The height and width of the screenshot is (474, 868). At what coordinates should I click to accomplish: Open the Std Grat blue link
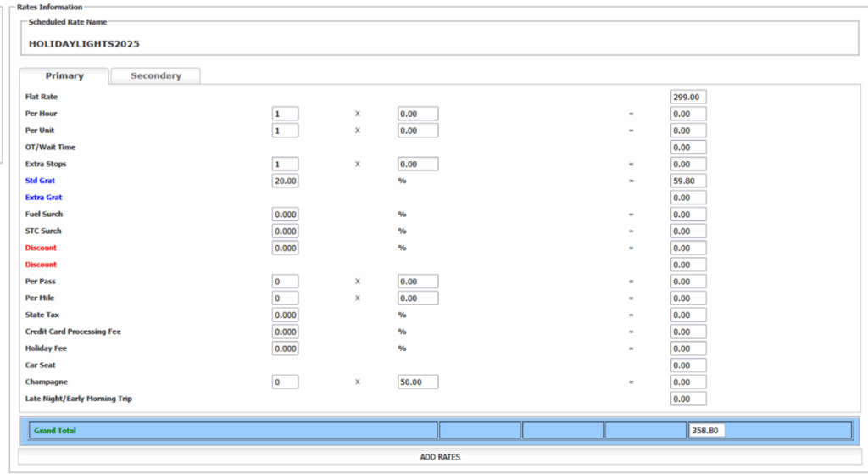click(39, 181)
